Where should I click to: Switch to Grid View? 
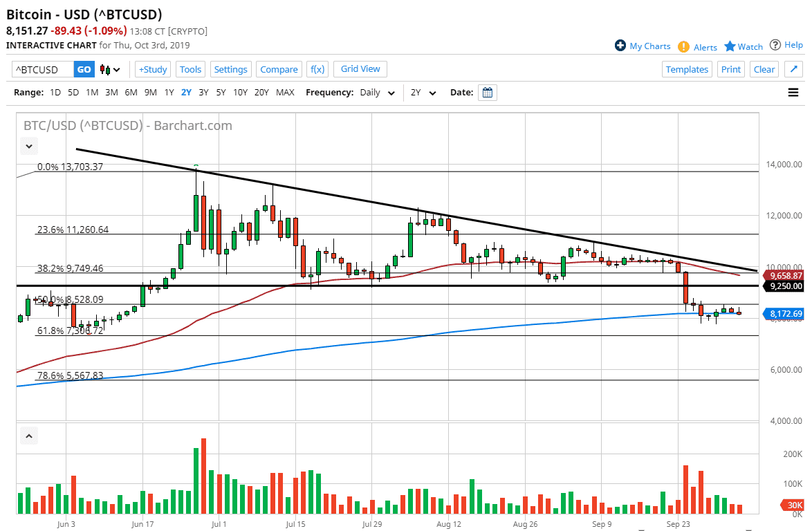pos(360,69)
